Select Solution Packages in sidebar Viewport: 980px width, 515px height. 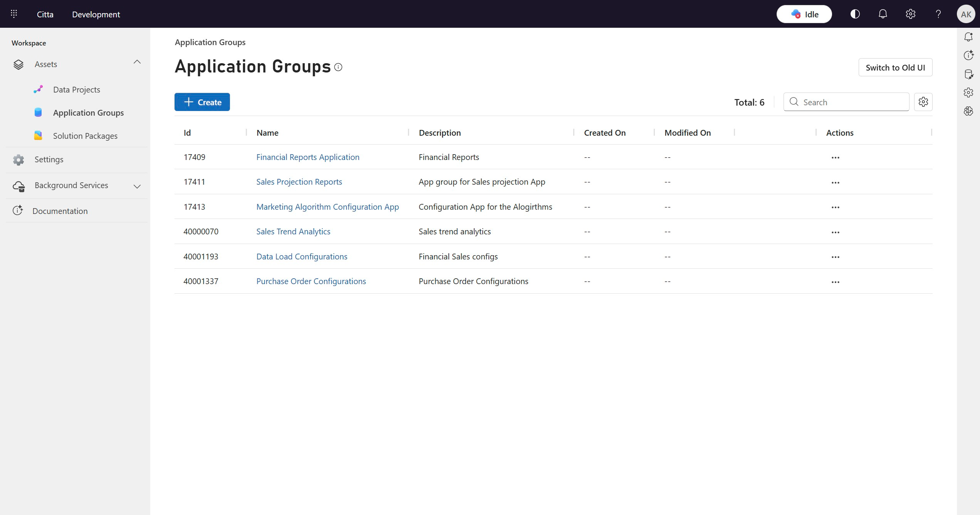pyautogui.click(x=85, y=136)
